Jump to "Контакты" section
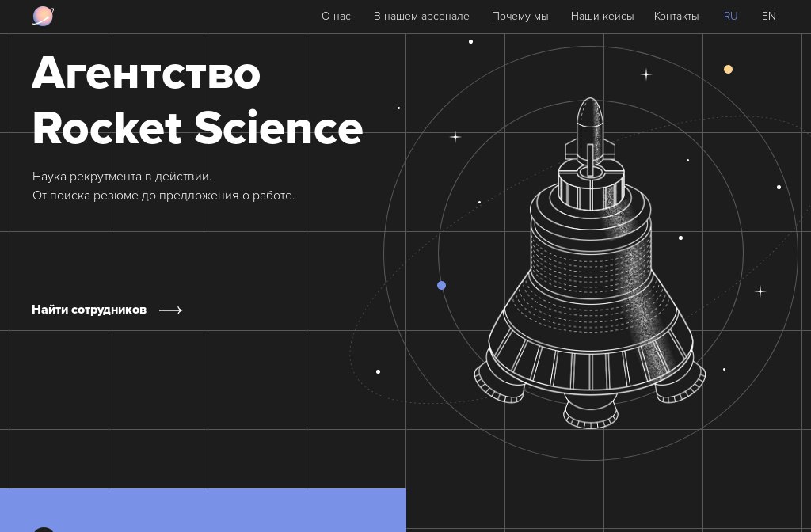 tap(676, 17)
